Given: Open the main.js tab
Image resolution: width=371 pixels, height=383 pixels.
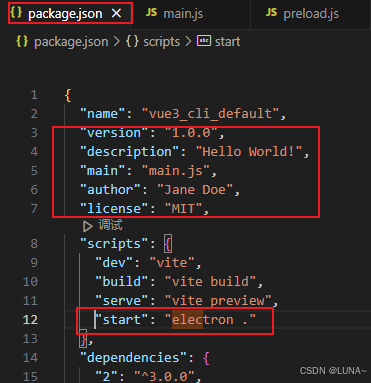Looking at the screenshot, I should pos(183,14).
